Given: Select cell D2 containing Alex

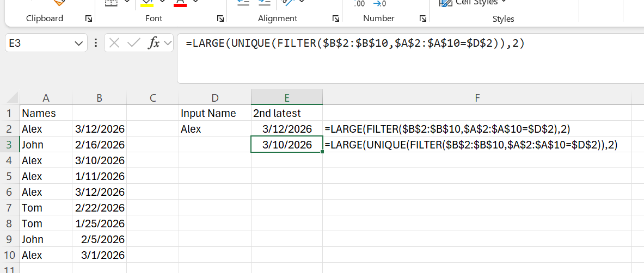Looking at the screenshot, I should coord(215,129).
